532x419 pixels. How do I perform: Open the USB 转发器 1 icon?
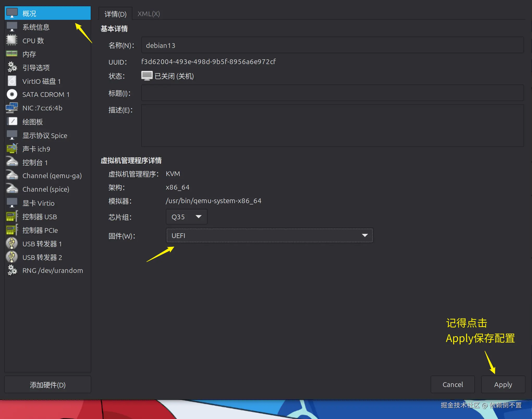[12, 244]
